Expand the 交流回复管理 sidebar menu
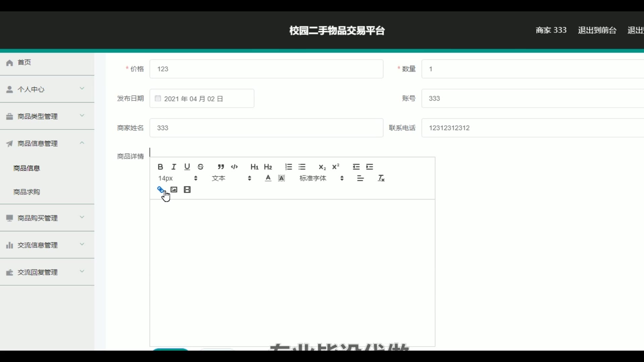 47,272
